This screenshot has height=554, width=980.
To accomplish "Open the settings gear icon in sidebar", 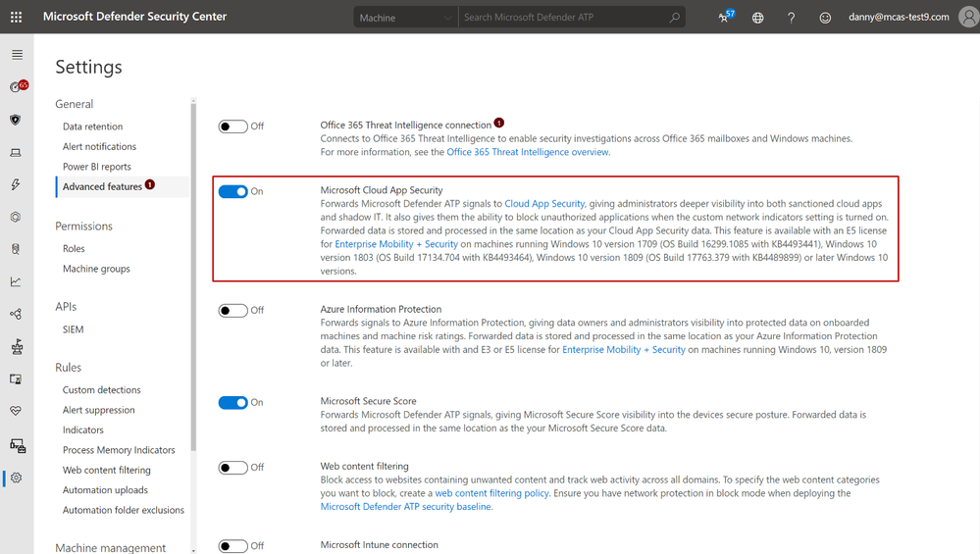I will click(x=17, y=478).
